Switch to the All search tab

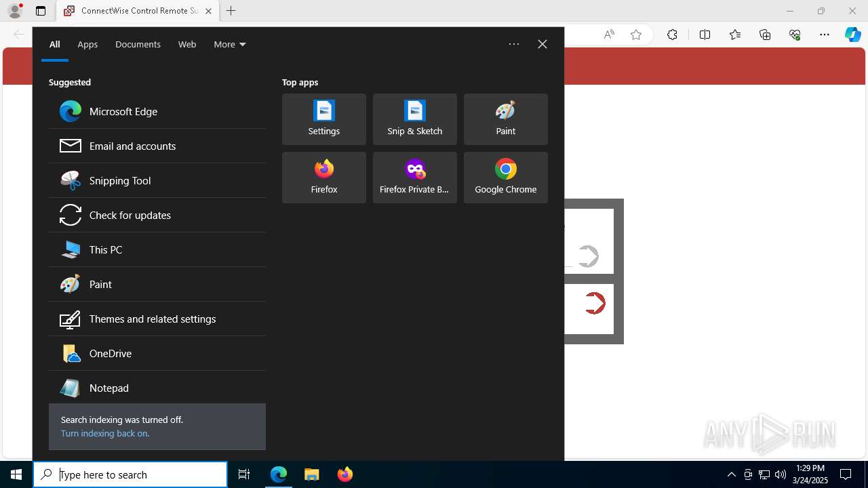click(55, 44)
